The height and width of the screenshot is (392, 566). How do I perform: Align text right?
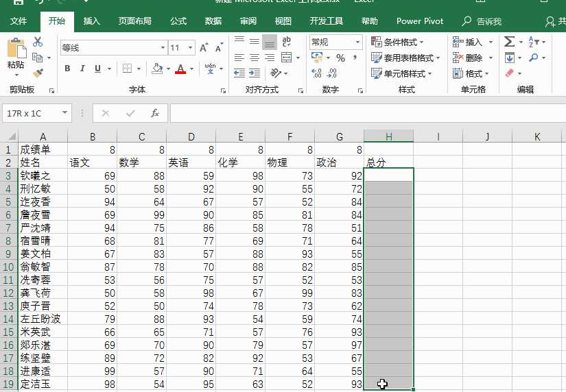270,58
